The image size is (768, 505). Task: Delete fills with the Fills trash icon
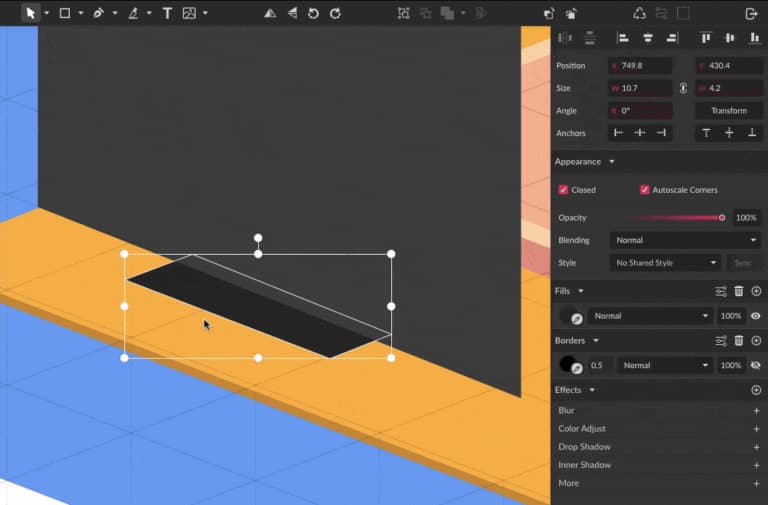(x=739, y=291)
